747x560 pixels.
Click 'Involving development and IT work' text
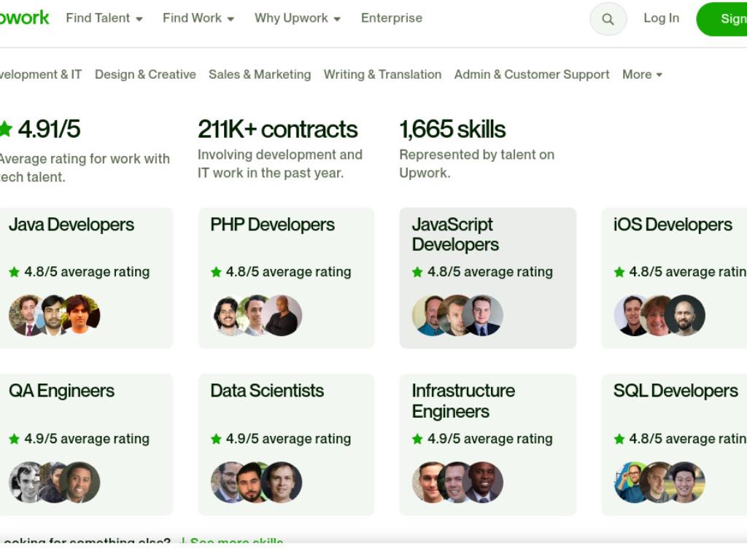click(280, 164)
